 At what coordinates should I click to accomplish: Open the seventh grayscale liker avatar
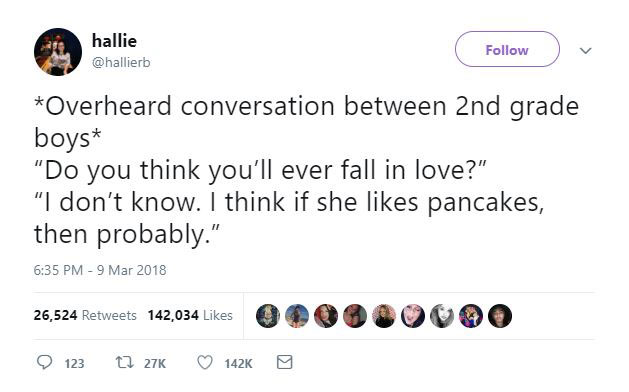tap(442, 316)
